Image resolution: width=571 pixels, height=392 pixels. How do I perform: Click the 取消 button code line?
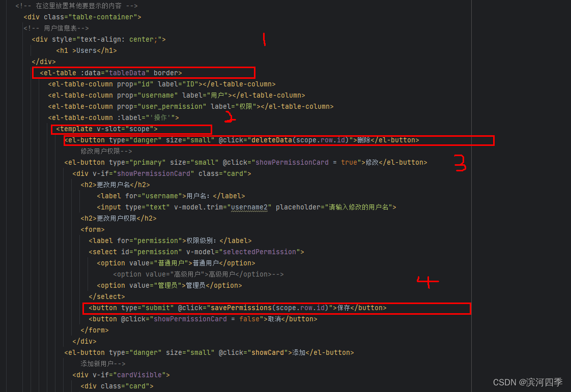(x=204, y=319)
